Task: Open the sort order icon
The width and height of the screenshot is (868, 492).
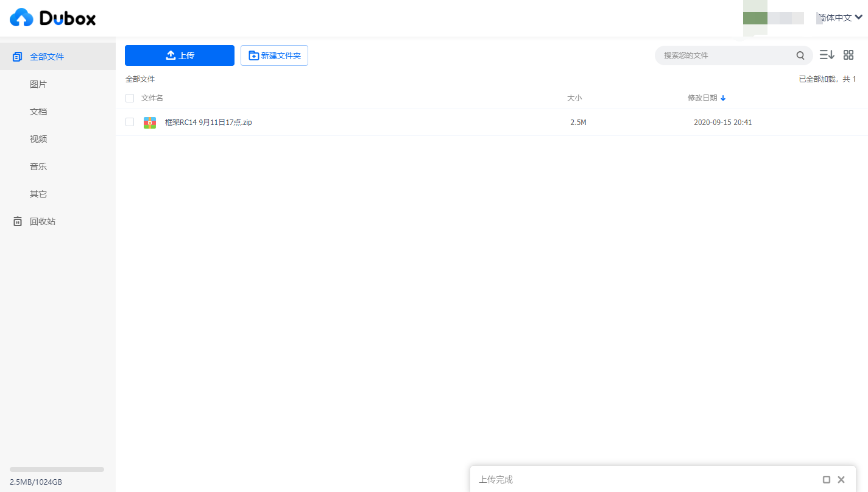Action: click(827, 55)
